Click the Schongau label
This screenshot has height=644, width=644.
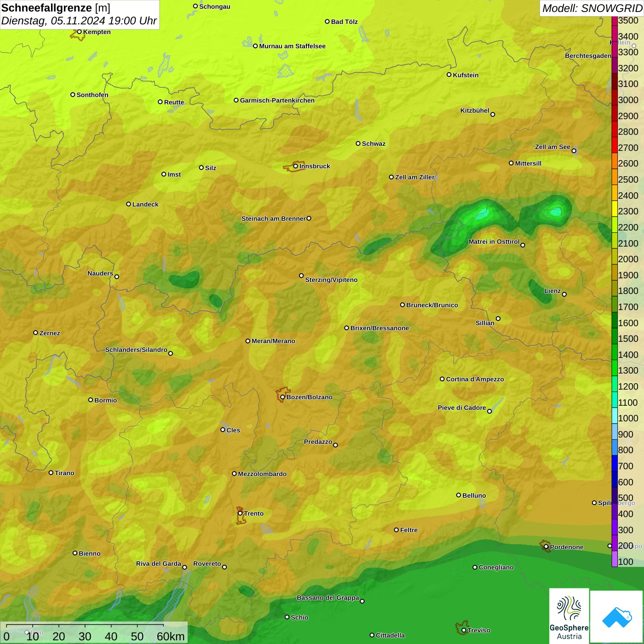[x=215, y=6]
